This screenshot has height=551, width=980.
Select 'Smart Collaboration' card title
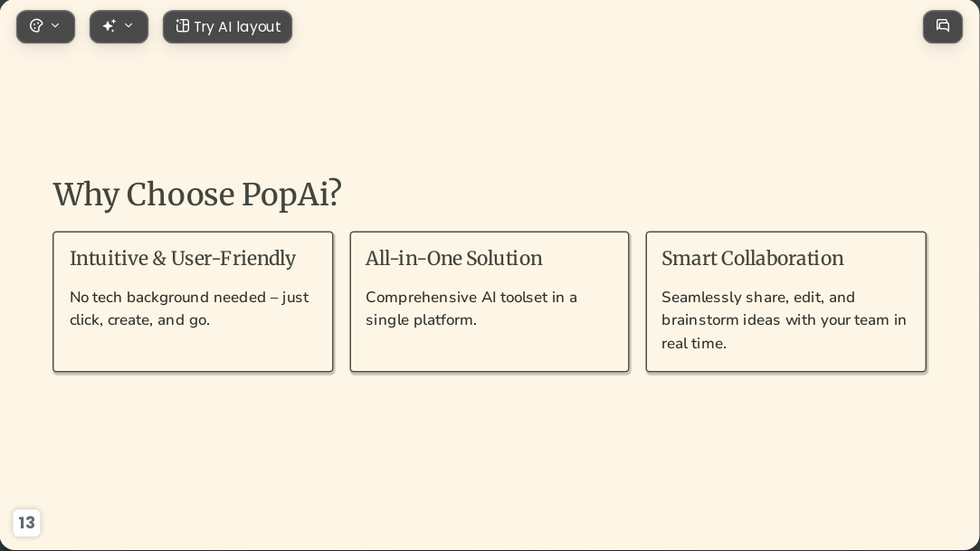pos(753,258)
